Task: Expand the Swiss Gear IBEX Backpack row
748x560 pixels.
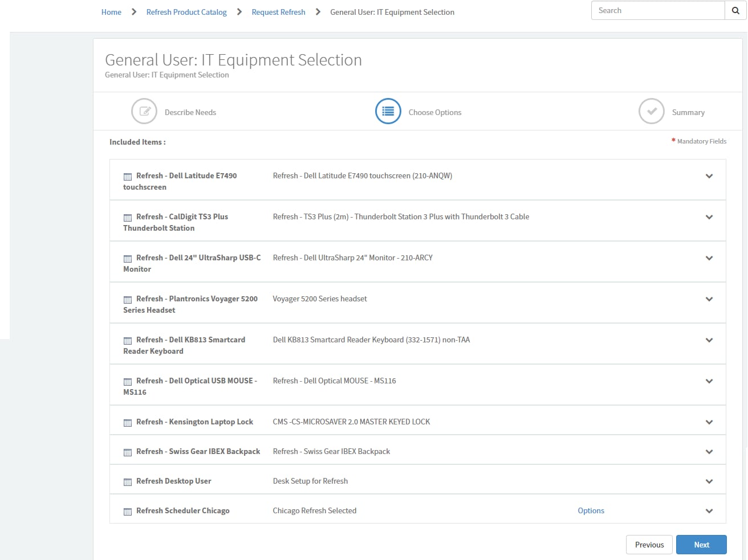Action: click(709, 452)
